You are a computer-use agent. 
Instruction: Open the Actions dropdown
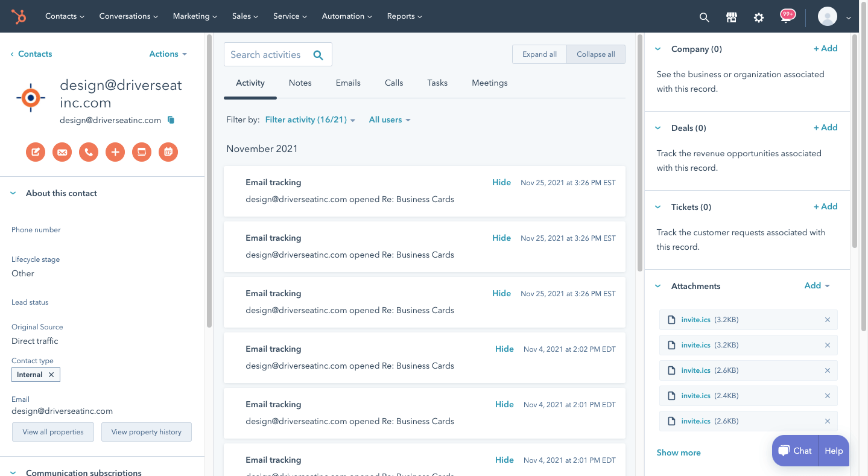168,54
